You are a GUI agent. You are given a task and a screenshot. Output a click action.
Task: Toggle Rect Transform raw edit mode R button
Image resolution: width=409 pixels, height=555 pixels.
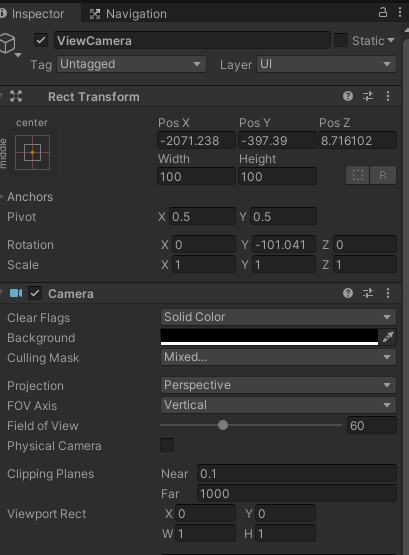point(383,175)
